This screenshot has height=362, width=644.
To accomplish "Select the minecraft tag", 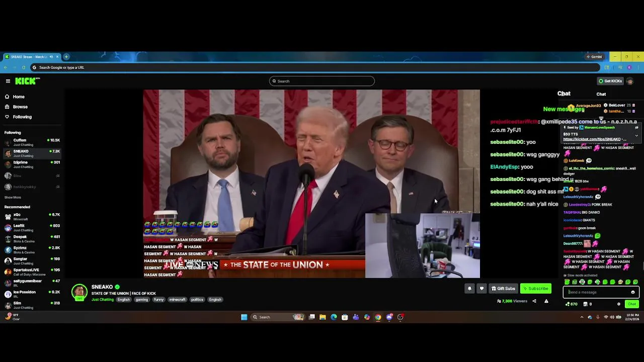I will (178, 300).
